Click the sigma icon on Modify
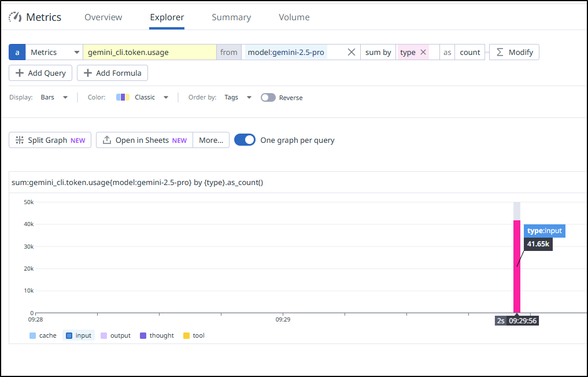 (500, 52)
